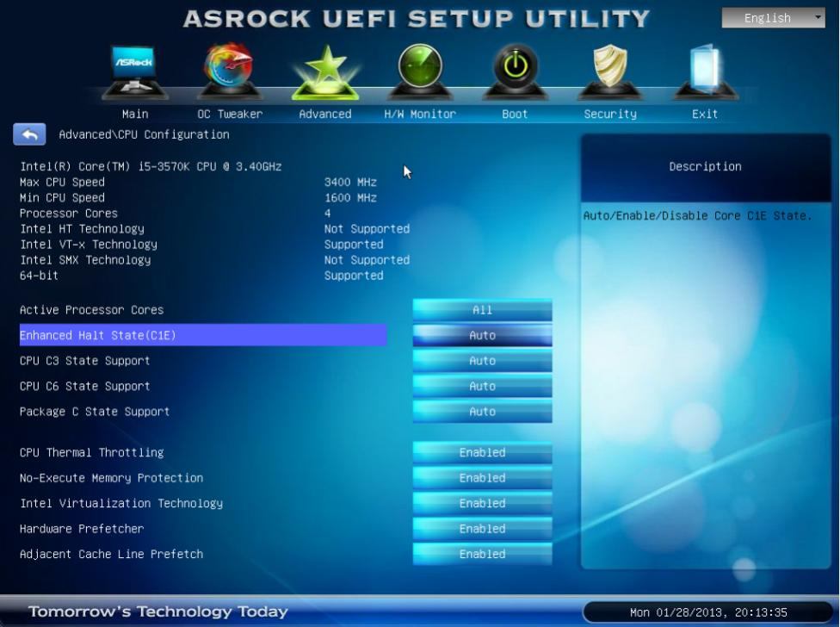The height and width of the screenshot is (627, 840).
Task: Click Intel HT Technology Not Supported value
Action: pyautogui.click(x=367, y=229)
